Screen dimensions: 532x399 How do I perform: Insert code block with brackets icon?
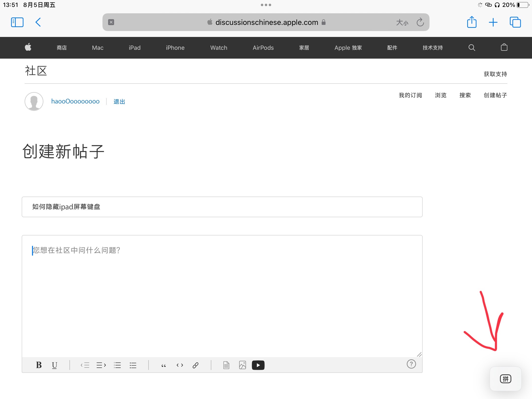[180, 365]
